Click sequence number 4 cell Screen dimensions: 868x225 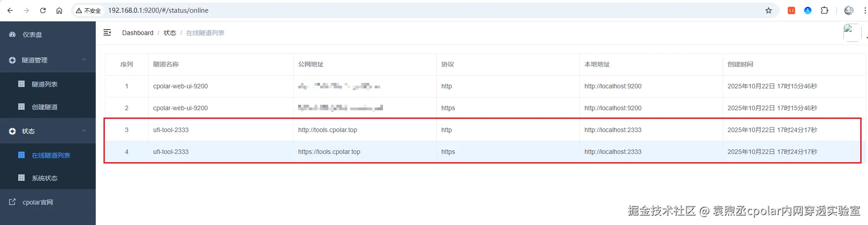tap(127, 152)
